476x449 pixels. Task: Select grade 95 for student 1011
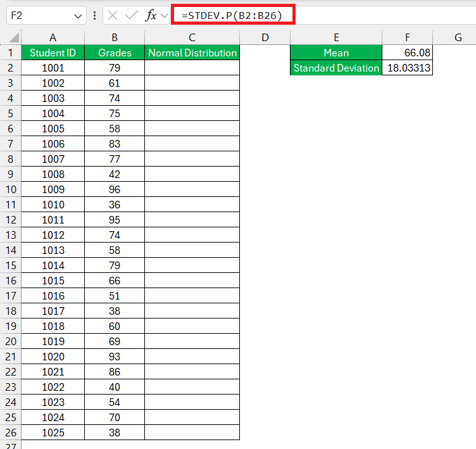coord(115,220)
